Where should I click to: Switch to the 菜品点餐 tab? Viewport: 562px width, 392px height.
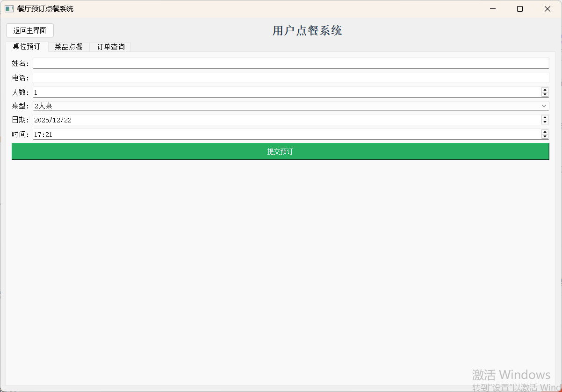(x=68, y=47)
